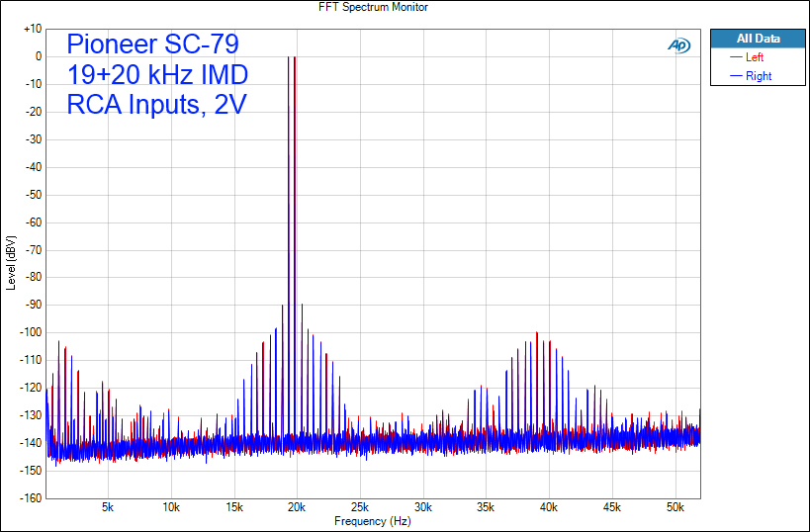Image resolution: width=810 pixels, height=532 pixels.
Task: Click the red Left legend line swatch
Action: pyautogui.click(x=736, y=57)
